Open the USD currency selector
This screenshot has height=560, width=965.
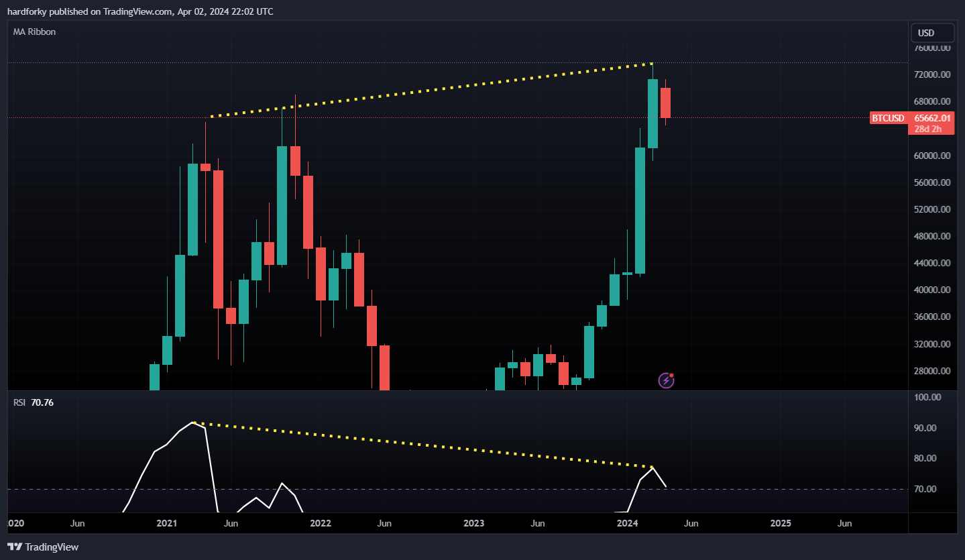pyautogui.click(x=932, y=33)
